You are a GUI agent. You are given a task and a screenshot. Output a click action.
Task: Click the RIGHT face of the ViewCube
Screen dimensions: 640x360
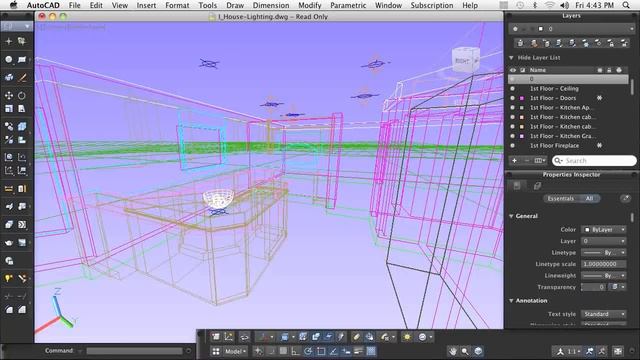[x=462, y=61]
